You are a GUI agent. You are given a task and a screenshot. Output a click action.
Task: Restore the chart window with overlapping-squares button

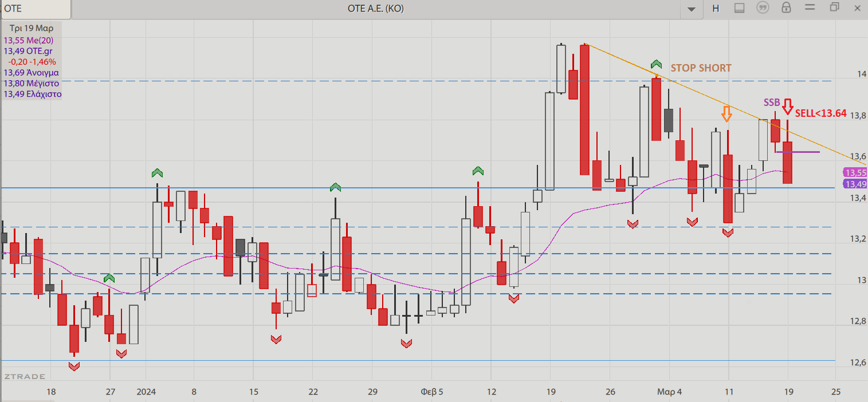(x=834, y=7)
